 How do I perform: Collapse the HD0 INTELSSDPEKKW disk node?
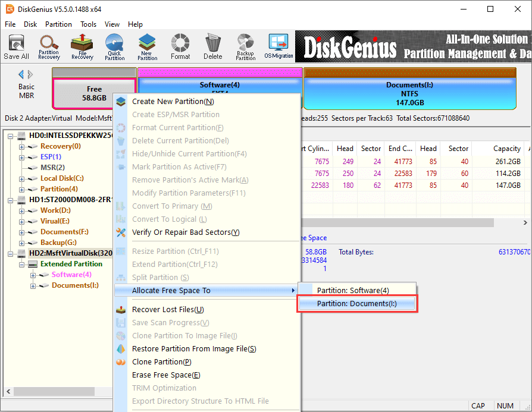pos(11,136)
